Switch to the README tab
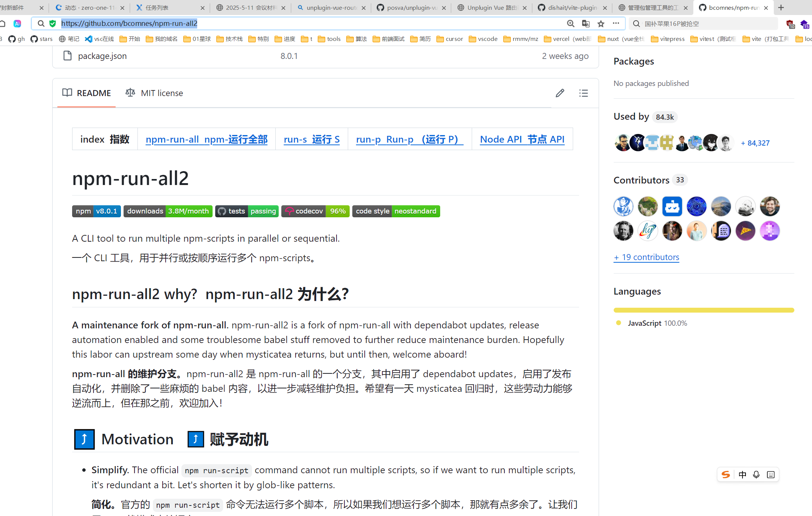Image resolution: width=812 pixels, height=516 pixels. point(86,93)
